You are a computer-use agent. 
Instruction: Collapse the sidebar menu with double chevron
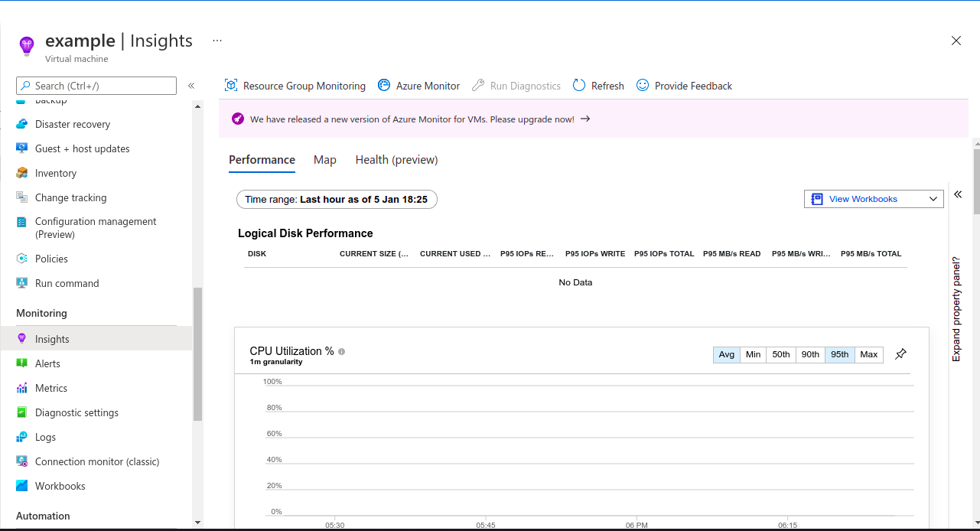point(191,86)
